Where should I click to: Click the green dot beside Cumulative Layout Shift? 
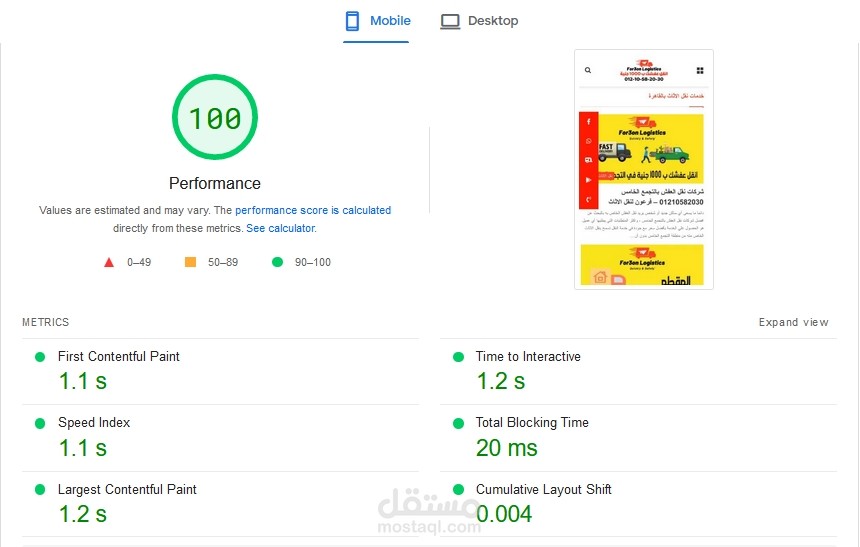pyautogui.click(x=459, y=489)
